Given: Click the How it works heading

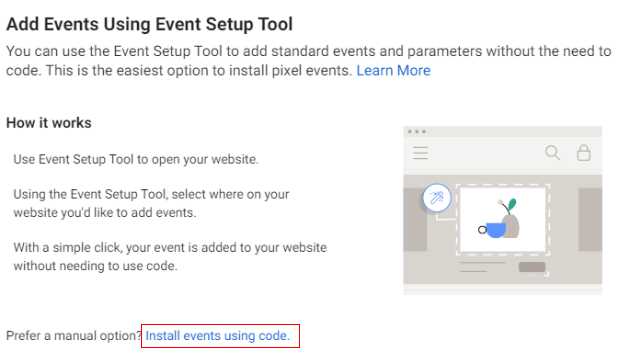Looking at the screenshot, I should pyautogui.click(x=49, y=123).
